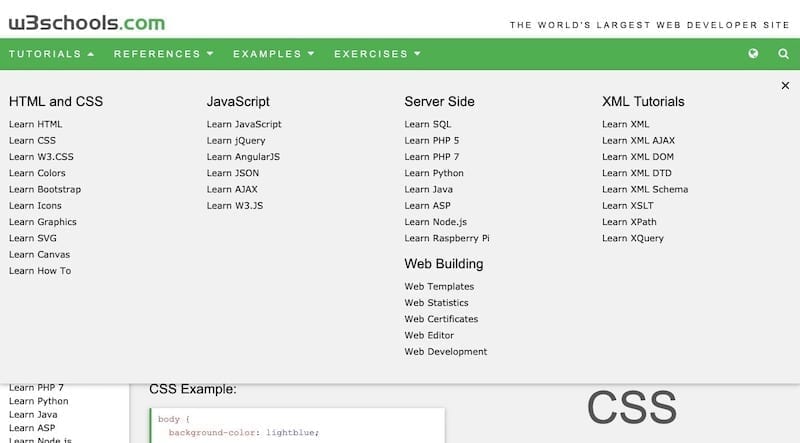The width and height of the screenshot is (800, 443).
Task: Go to Learn XQuery
Action: 633,238
